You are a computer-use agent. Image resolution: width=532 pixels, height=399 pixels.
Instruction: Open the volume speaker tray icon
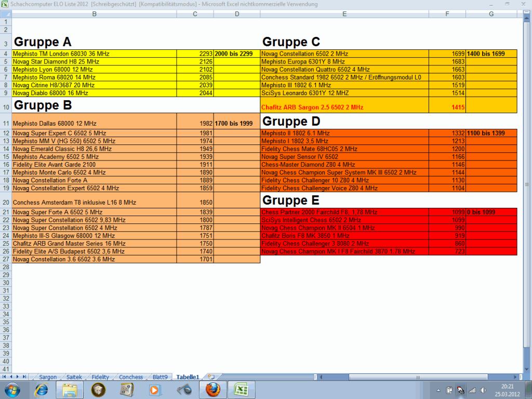pos(483,391)
